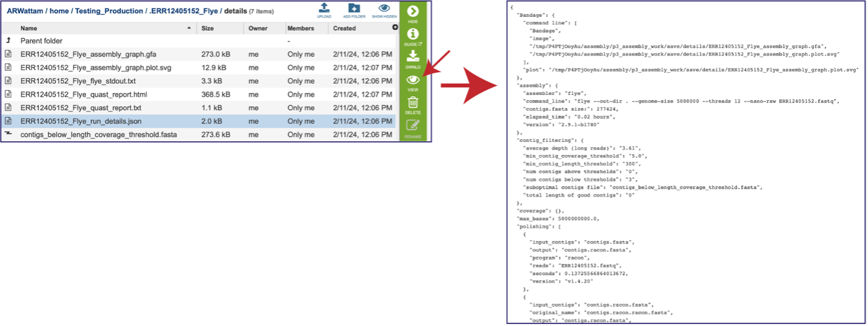Click the Add Folder icon
The image size is (868, 326).
pos(354,9)
